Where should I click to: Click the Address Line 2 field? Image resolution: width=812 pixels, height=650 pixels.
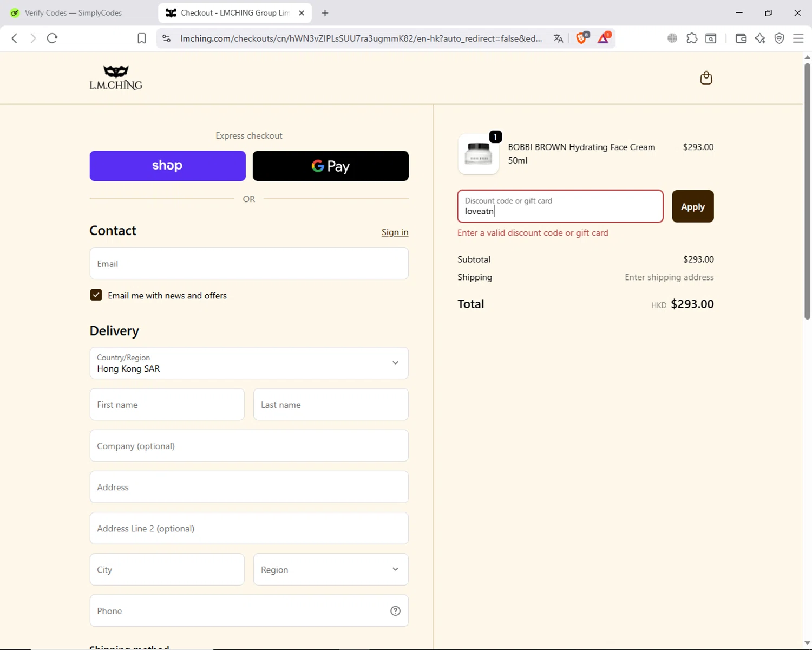(x=249, y=528)
